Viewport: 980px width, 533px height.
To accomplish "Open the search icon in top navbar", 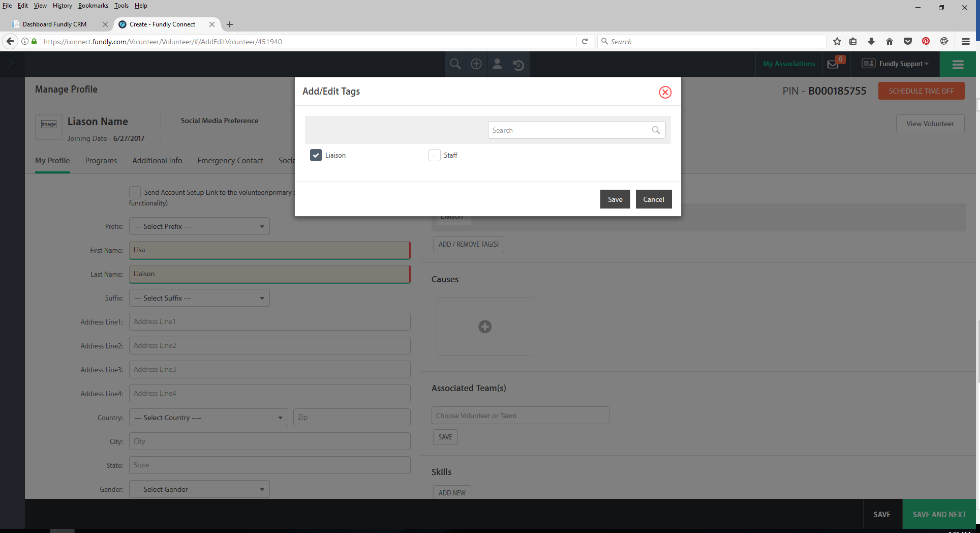I will 455,64.
